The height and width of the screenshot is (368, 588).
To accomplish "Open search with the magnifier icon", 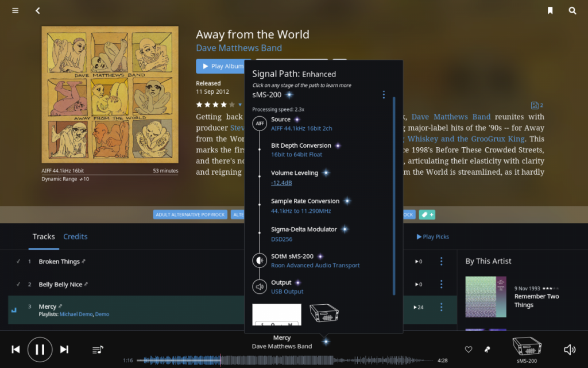I will point(572,10).
